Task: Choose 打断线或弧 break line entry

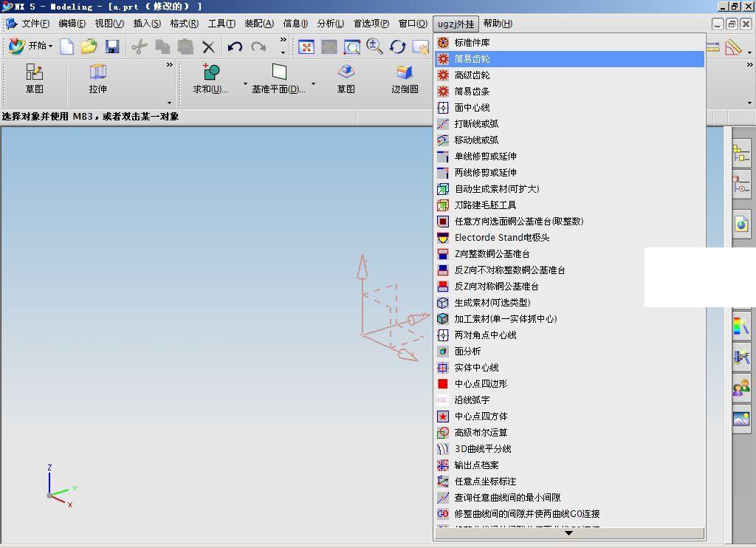Action: 569,124
